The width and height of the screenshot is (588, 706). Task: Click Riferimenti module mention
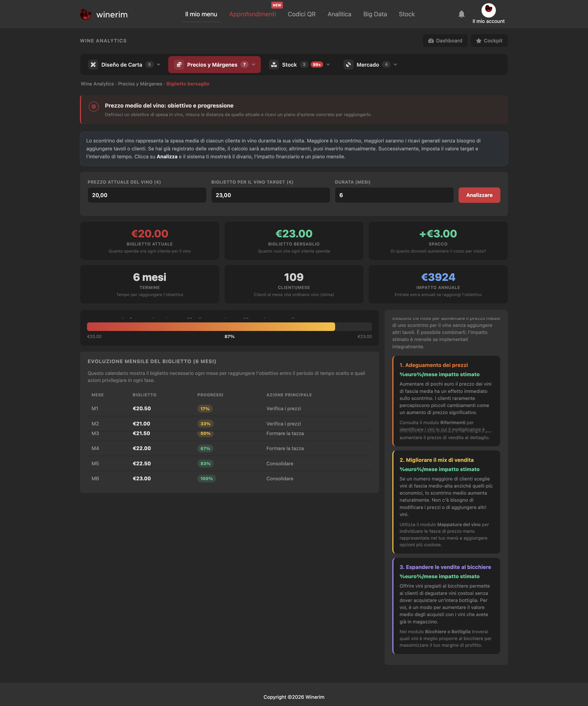453,423
